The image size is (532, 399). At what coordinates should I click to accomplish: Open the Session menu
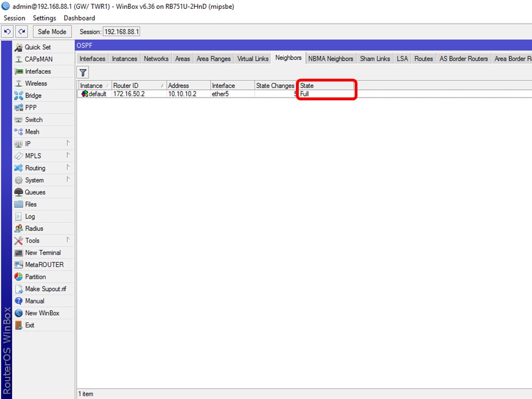tap(14, 18)
